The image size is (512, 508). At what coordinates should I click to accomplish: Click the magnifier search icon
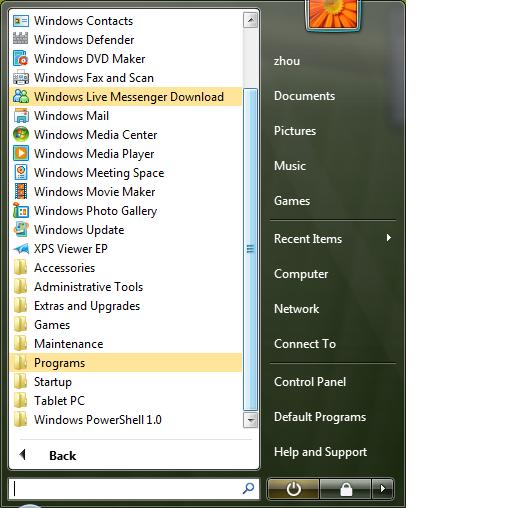tap(248, 488)
